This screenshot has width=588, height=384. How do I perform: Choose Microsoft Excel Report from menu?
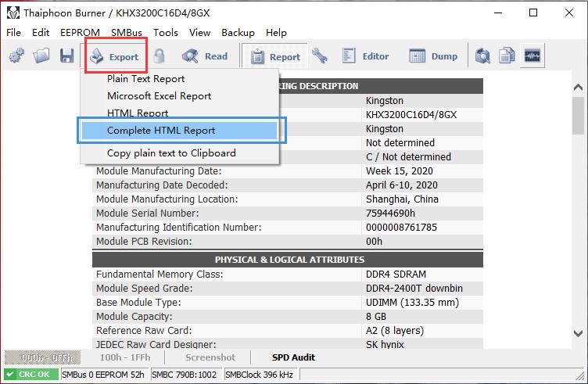tap(160, 96)
